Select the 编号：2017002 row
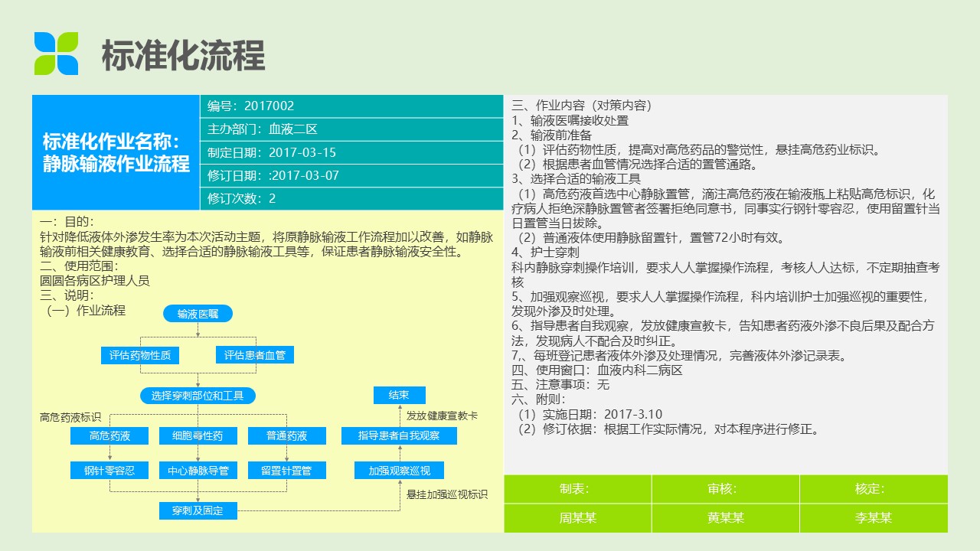 point(351,106)
